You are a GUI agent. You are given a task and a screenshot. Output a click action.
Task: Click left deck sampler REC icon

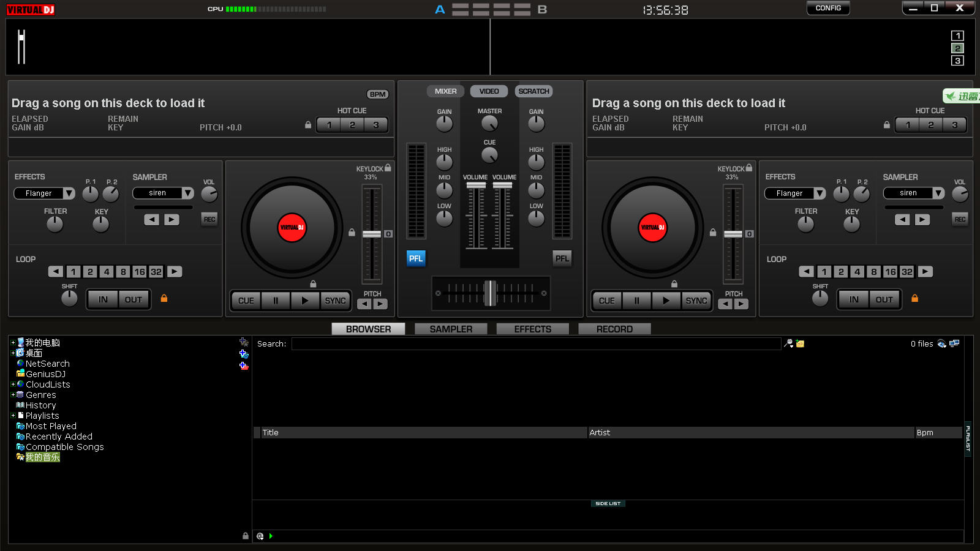click(x=209, y=219)
